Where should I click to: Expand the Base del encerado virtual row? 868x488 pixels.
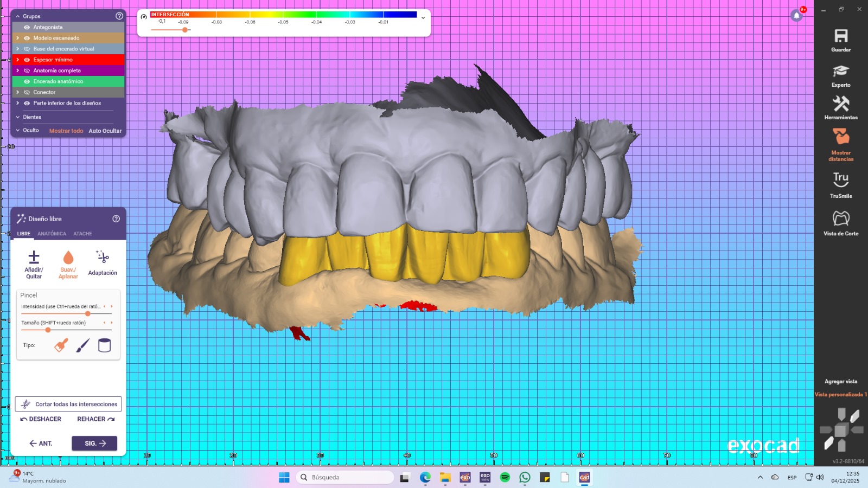coord(17,49)
